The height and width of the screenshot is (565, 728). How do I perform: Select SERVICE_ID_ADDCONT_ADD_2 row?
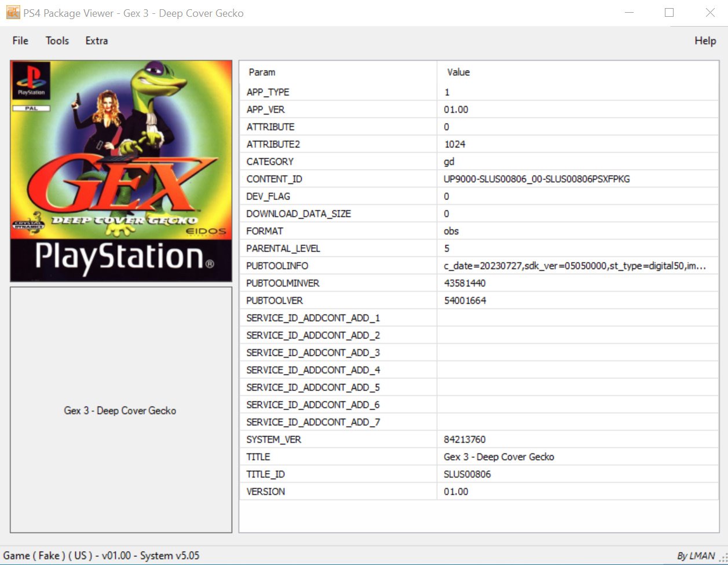tap(479, 335)
